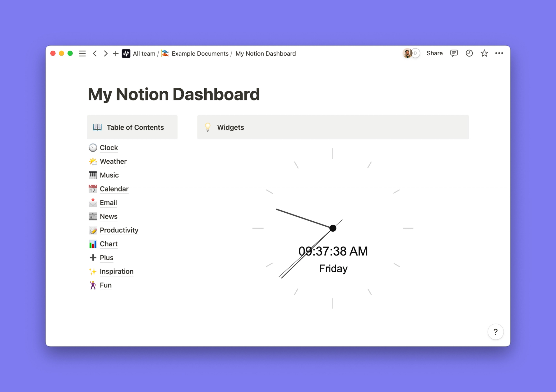Open the All team breadcrumb
Viewport: 556px width, 392px height.
click(144, 53)
